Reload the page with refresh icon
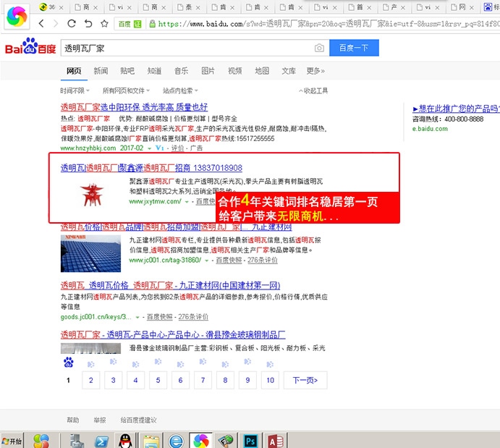 72,23
